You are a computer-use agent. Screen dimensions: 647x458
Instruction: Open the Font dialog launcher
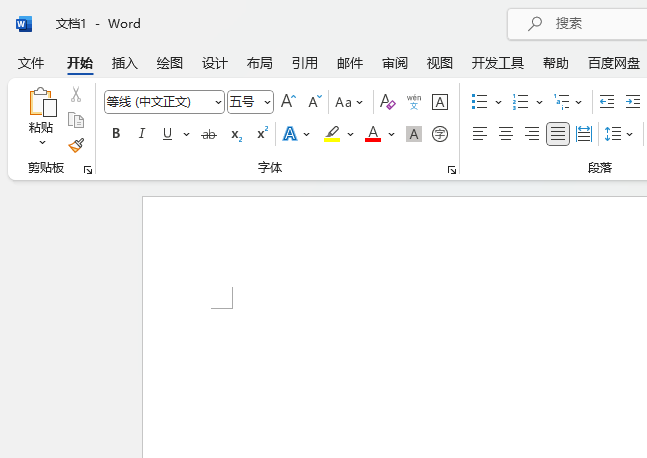pos(452,170)
